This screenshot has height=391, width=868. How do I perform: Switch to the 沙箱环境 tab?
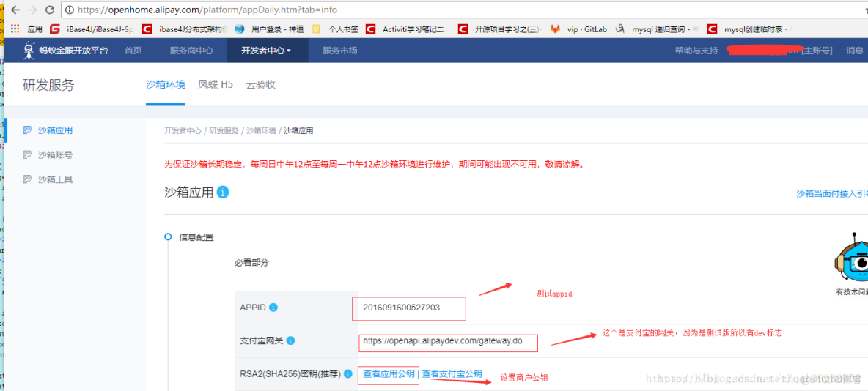click(166, 85)
